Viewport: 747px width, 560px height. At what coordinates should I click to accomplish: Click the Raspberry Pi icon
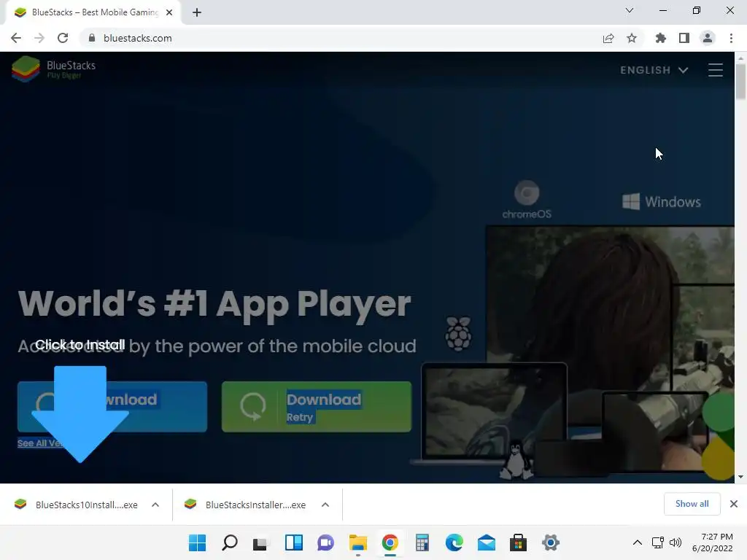coord(458,333)
